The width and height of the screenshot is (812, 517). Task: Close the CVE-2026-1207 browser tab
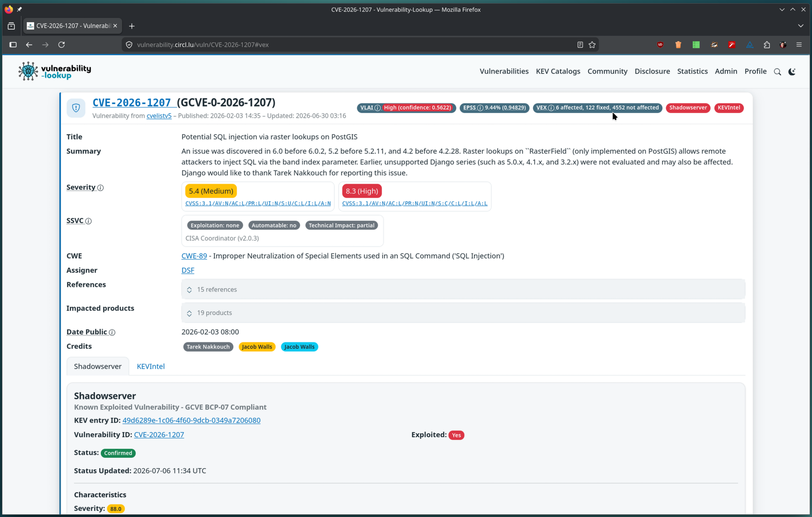[x=115, y=26]
